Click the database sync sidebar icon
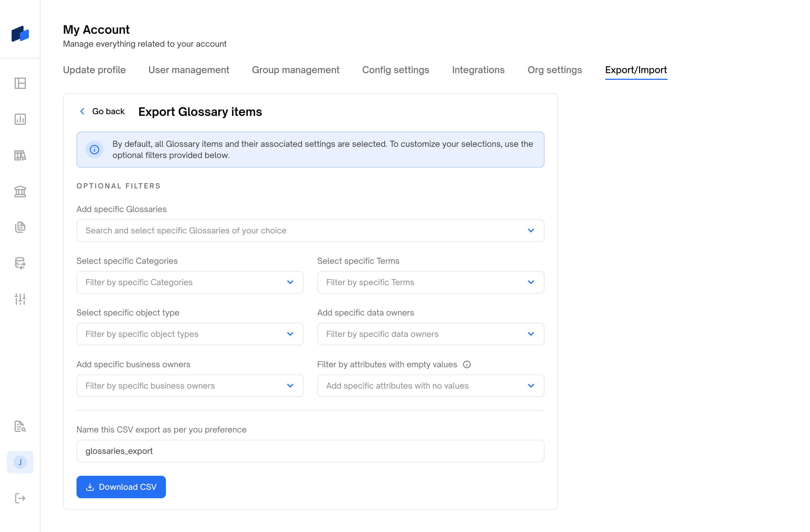 coord(20,263)
